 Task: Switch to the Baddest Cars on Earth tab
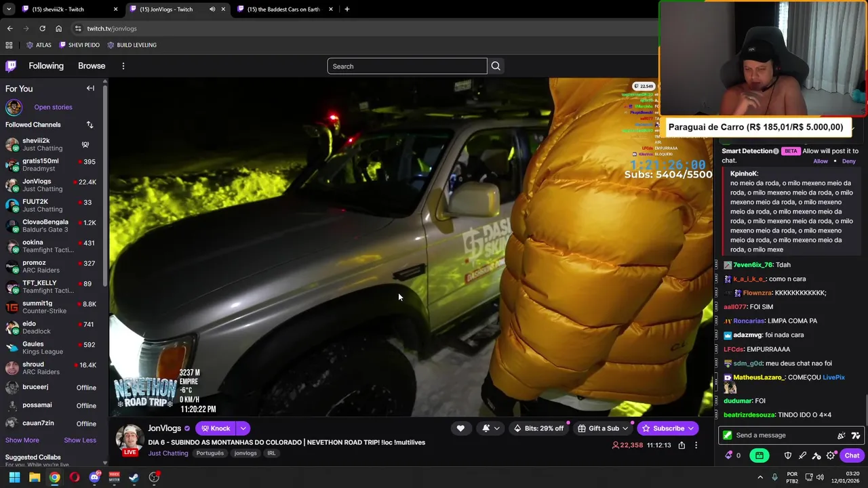pyautogui.click(x=283, y=9)
